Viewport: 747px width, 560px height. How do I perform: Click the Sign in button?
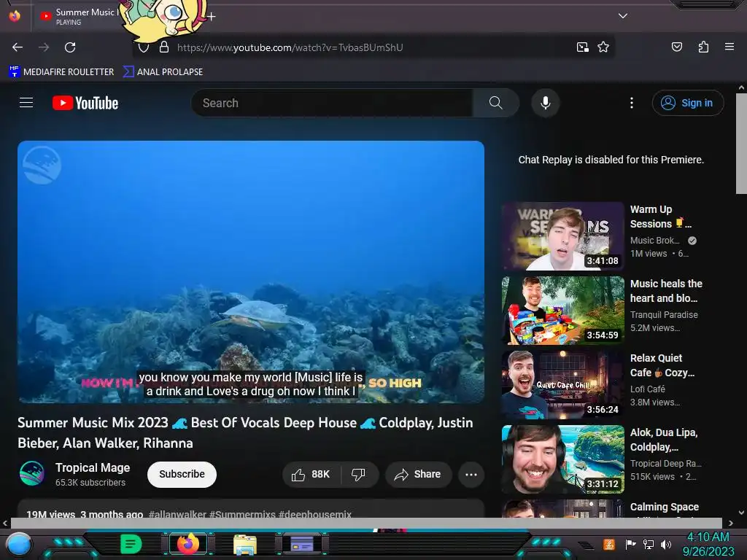[x=687, y=103]
